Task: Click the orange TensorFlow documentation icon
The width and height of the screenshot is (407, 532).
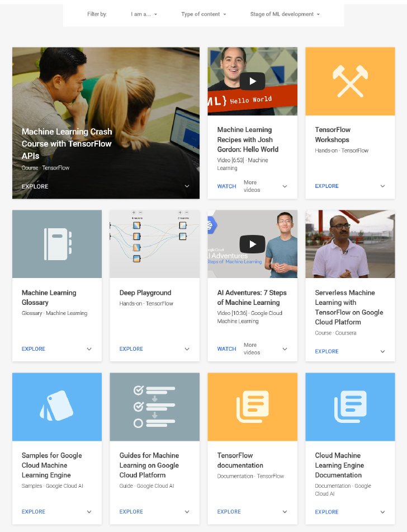Action: coord(252,407)
